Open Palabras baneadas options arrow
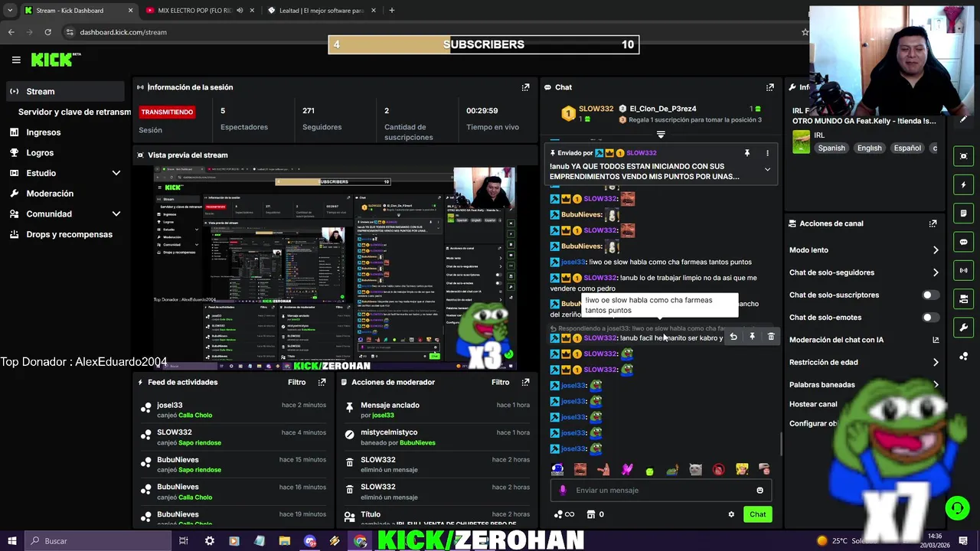This screenshot has height=551, width=980. 936,385
